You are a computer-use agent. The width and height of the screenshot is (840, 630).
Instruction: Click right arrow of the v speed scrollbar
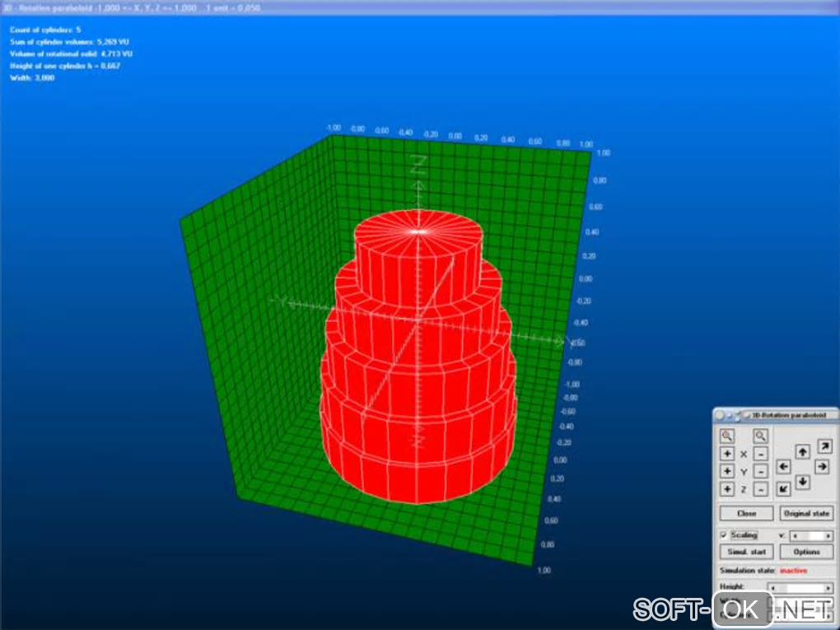(828, 536)
